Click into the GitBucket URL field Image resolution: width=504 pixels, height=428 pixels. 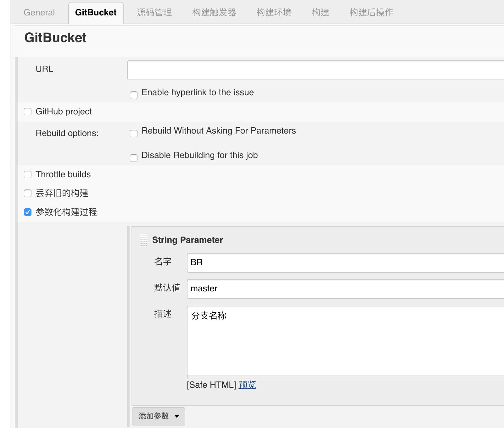point(315,70)
